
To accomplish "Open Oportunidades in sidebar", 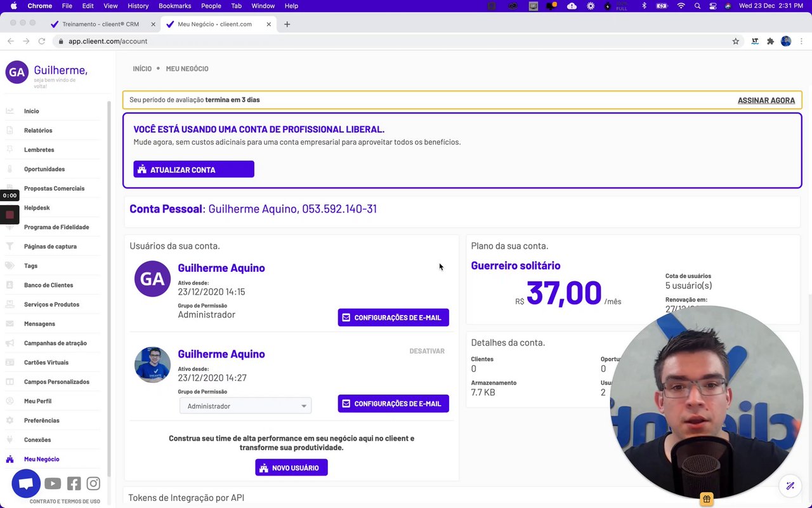I will [x=44, y=169].
